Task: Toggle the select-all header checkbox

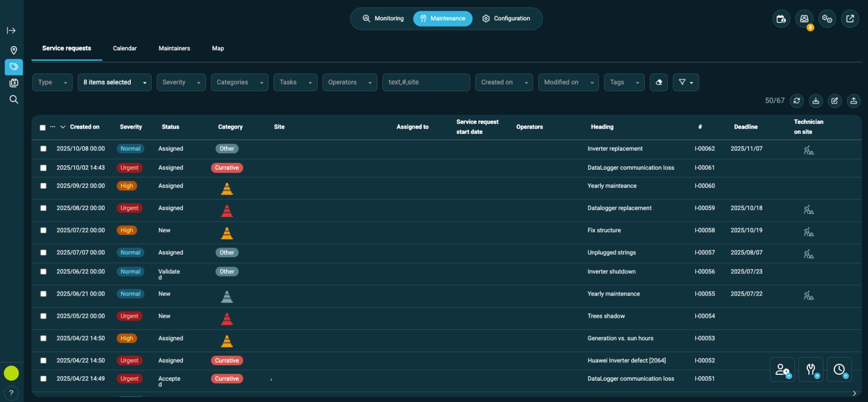Action: point(43,127)
